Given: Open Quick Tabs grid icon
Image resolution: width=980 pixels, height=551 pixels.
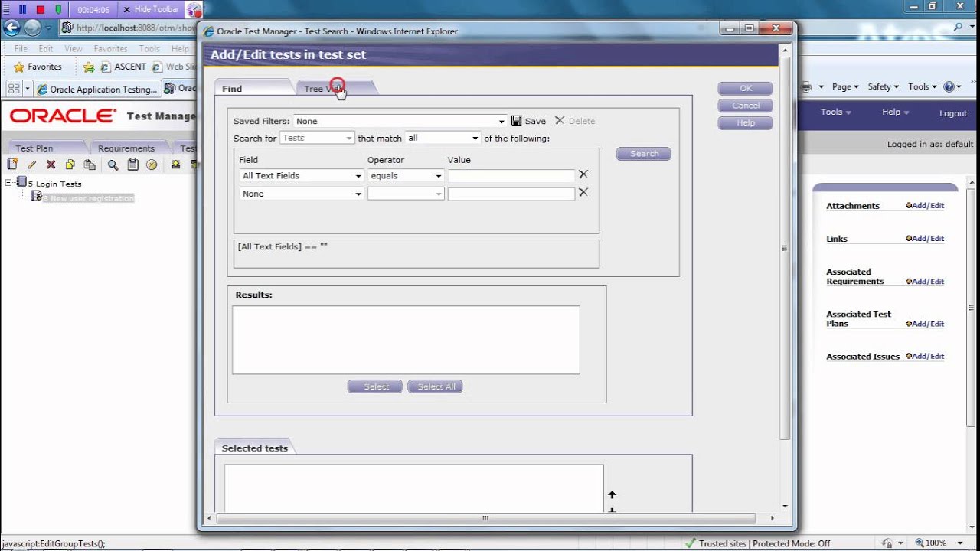Looking at the screenshot, I should (x=14, y=89).
